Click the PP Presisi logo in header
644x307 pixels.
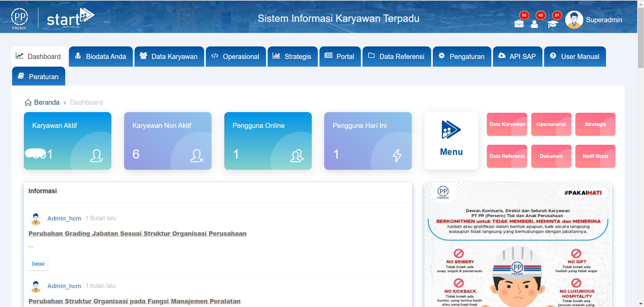20,19
